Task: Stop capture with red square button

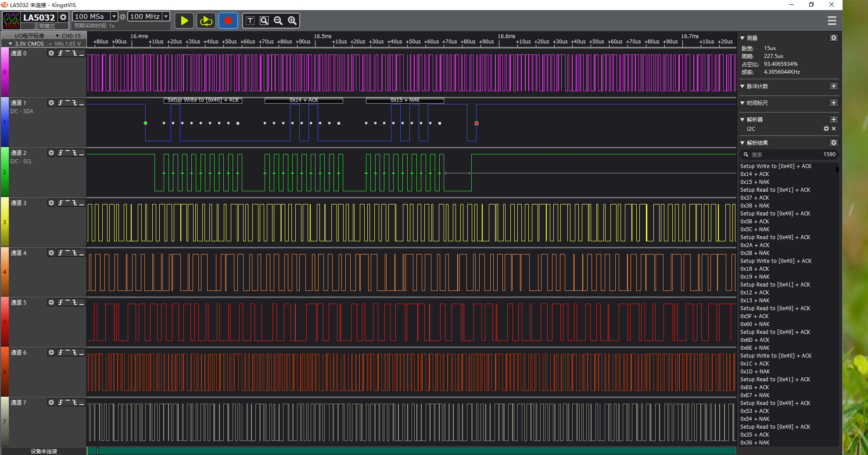Action: click(x=228, y=21)
